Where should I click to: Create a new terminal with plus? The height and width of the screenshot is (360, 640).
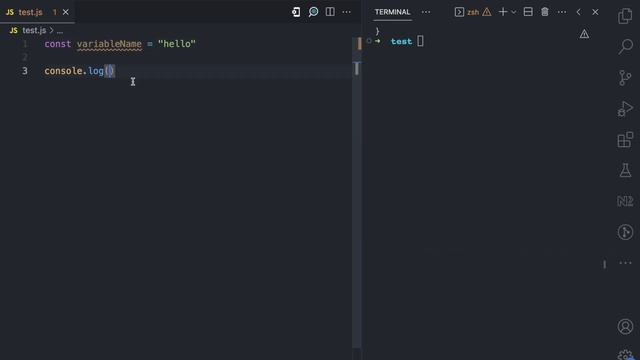point(503,12)
